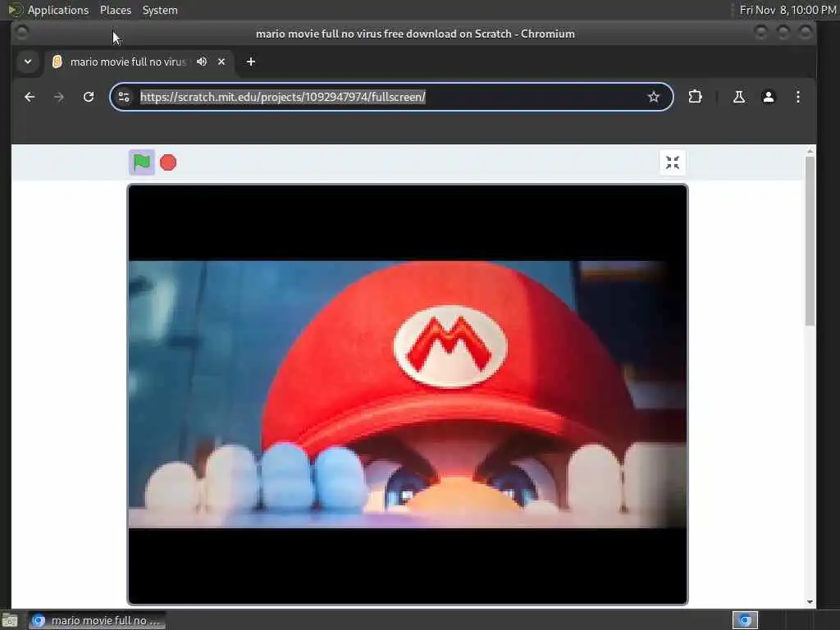The width and height of the screenshot is (840, 630).
Task: Open the Extensions puzzle-piece menu
Action: [x=695, y=97]
